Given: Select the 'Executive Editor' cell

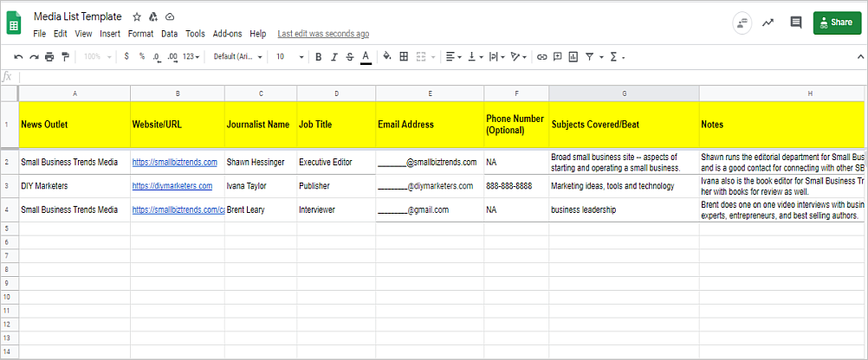Looking at the screenshot, I should 336,162.
